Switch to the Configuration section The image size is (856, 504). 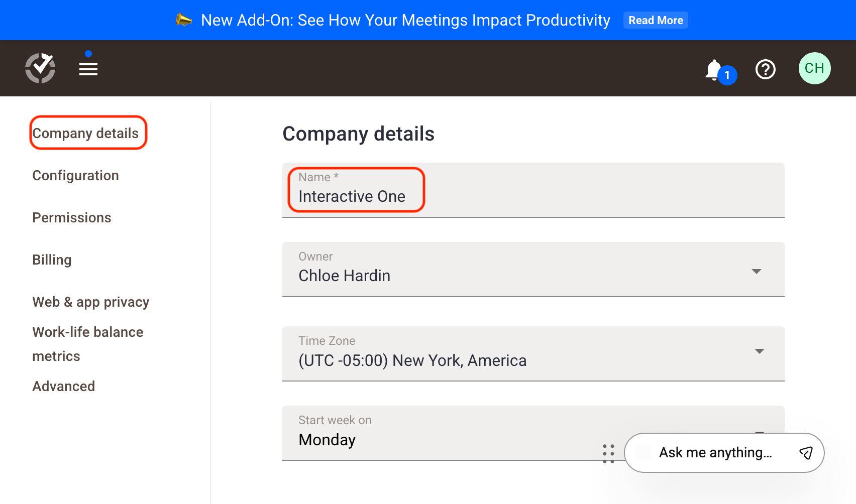[75, 175]
